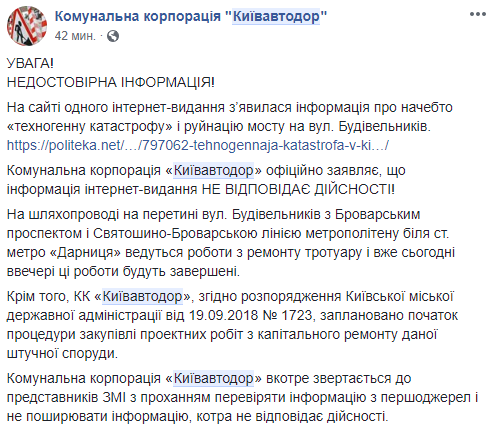
Task: Open the three-dot post options menu
Action: [478, 14]
